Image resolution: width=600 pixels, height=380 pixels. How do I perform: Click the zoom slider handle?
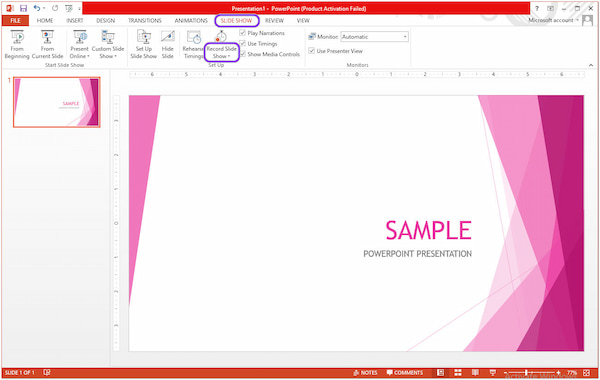527,372
